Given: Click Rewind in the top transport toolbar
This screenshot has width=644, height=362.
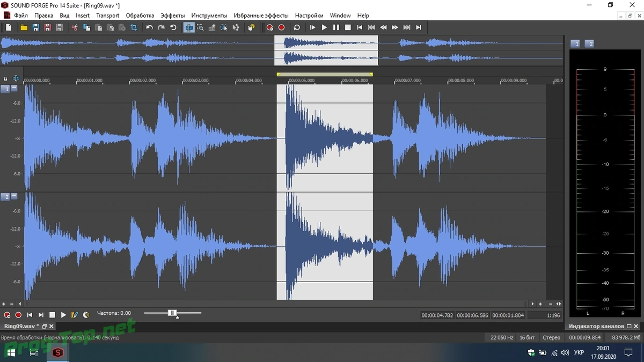Looking at the screenshot, I should click(383, 27).
